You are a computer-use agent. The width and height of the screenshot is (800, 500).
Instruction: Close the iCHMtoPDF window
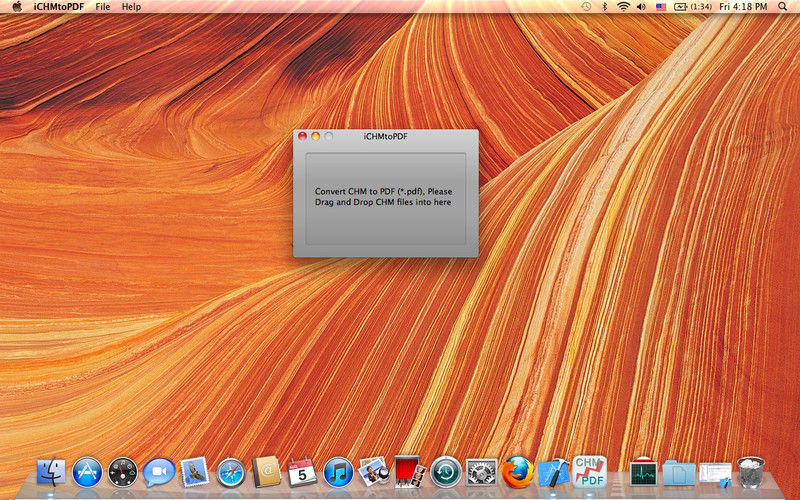pyautogui.click(x=302, y=136)
